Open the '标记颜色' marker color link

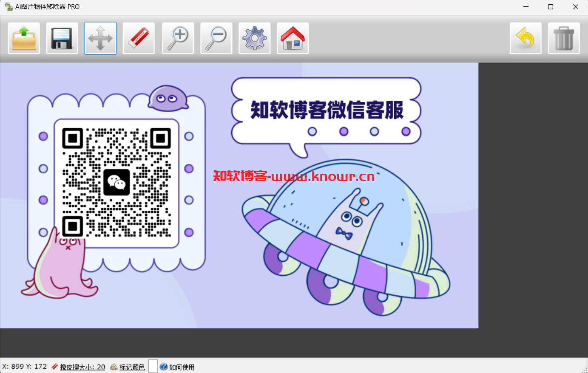pos(132,367)
